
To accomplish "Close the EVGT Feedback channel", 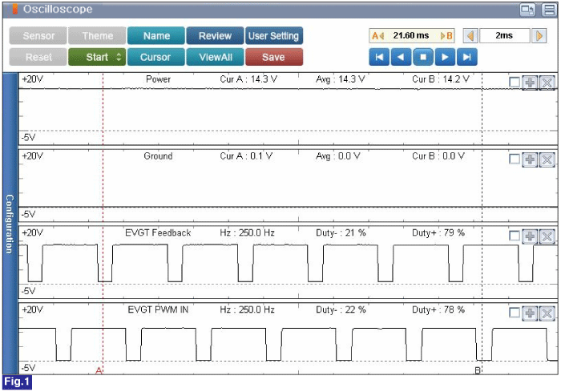I will pyautogui.click(x=547, y=236).
